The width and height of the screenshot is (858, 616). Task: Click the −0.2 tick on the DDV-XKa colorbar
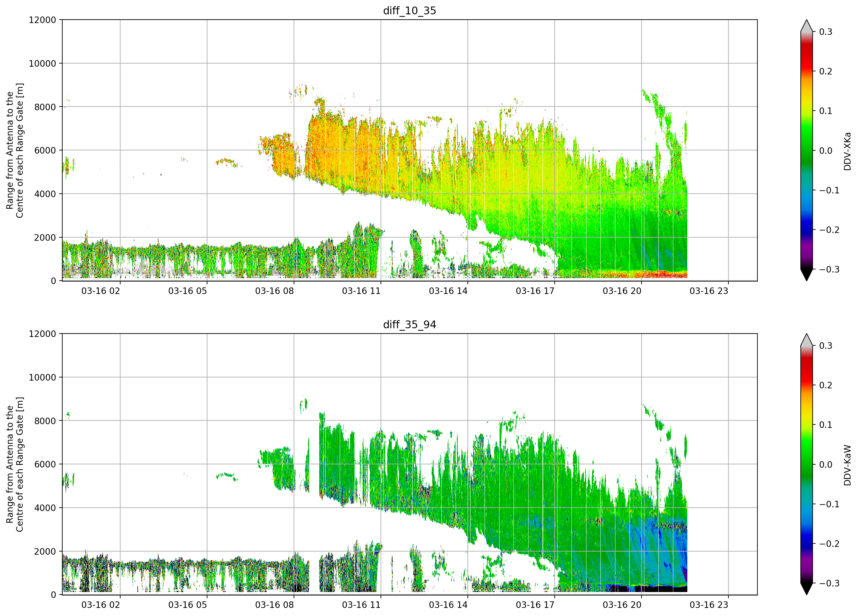pyautogui.click(x=829, y=230)
